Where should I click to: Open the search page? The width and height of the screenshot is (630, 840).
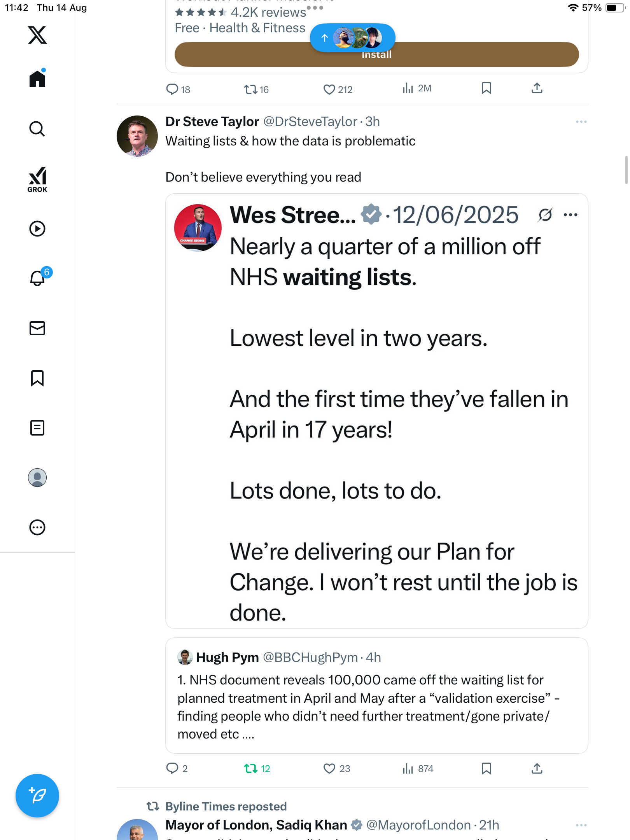(37, 129)
